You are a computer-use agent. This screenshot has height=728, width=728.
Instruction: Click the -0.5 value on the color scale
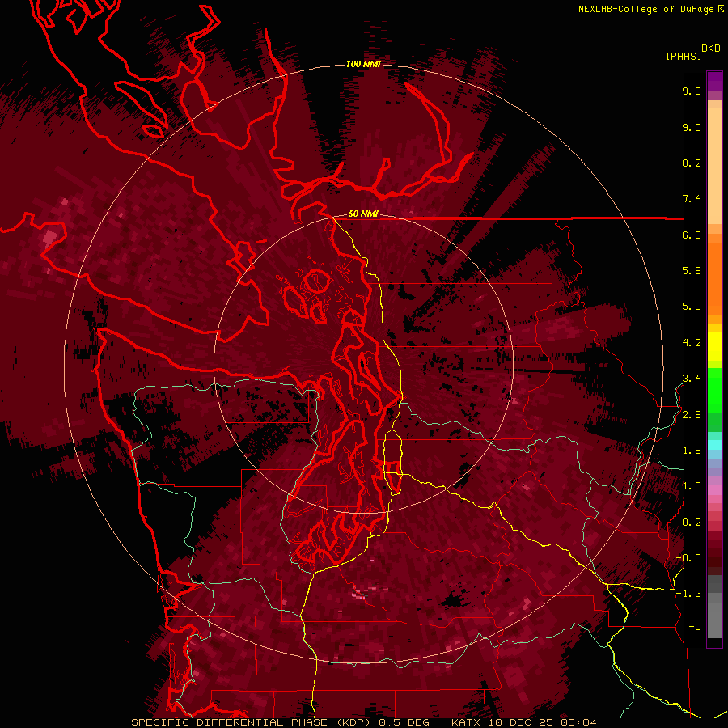point(689,558)
